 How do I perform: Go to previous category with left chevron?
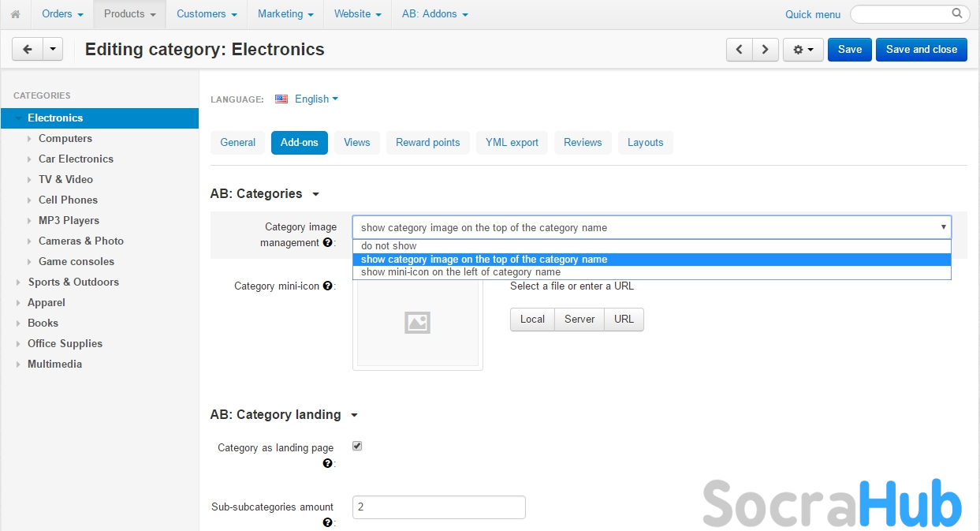pos(739,49)
